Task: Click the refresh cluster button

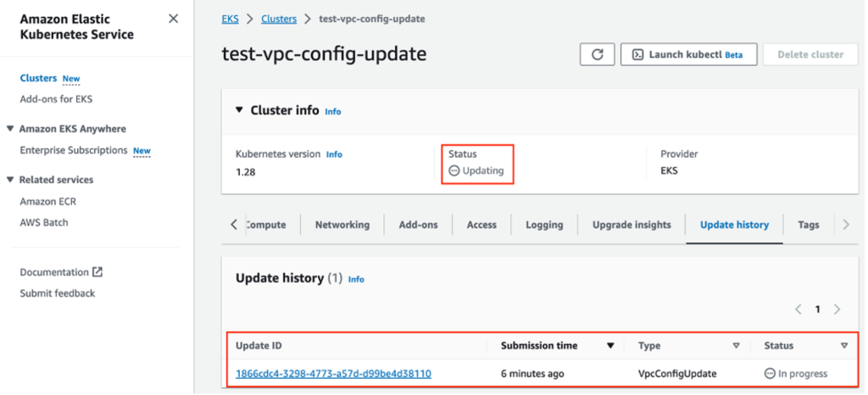Action: (598, 55)
